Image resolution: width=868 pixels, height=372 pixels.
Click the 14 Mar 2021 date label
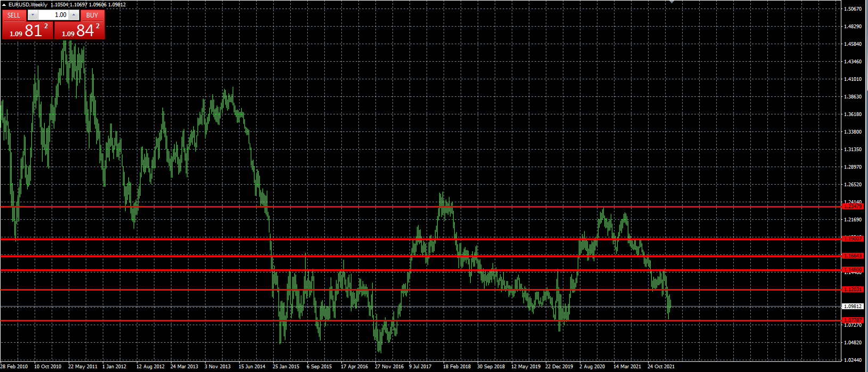[x=627, y=367]
